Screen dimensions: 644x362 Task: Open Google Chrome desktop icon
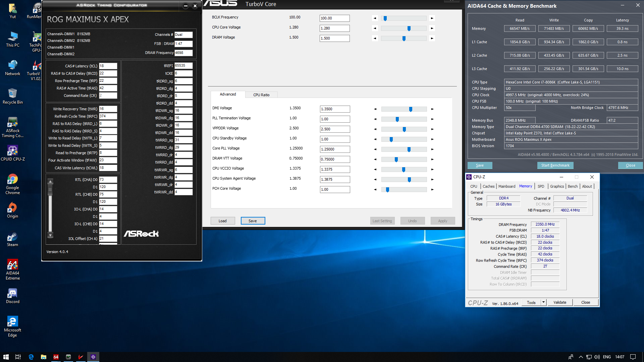[13, 184]
